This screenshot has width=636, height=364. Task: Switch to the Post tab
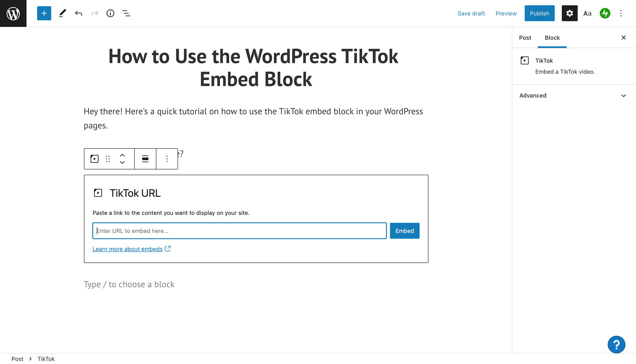(x=525, y=38)
